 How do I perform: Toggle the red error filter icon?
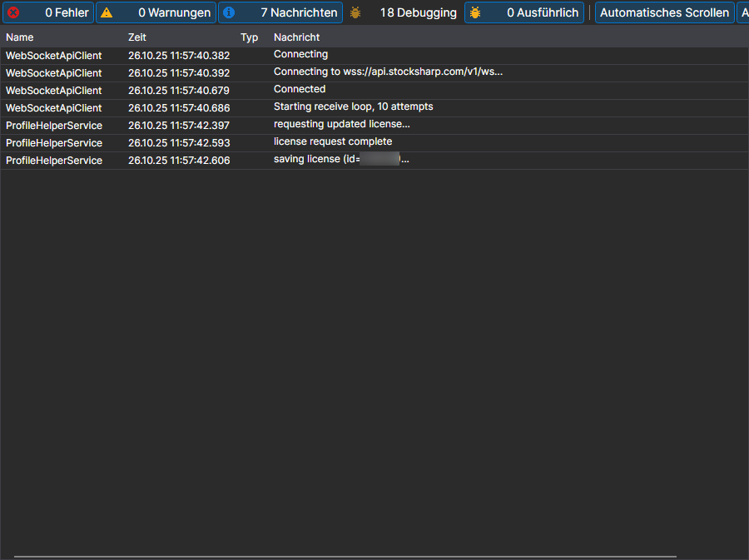(x=13, y=12)
